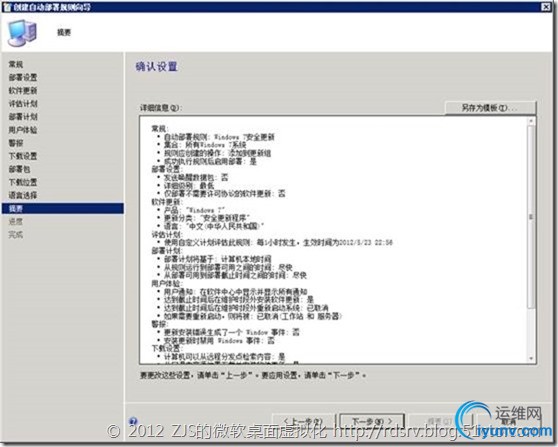
Task: Click the 部署设置: section header in details
Action: (166, 169)
